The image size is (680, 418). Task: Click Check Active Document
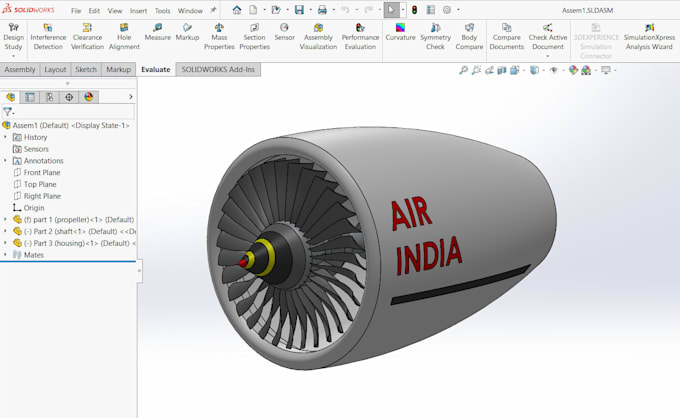coord(548,37)
